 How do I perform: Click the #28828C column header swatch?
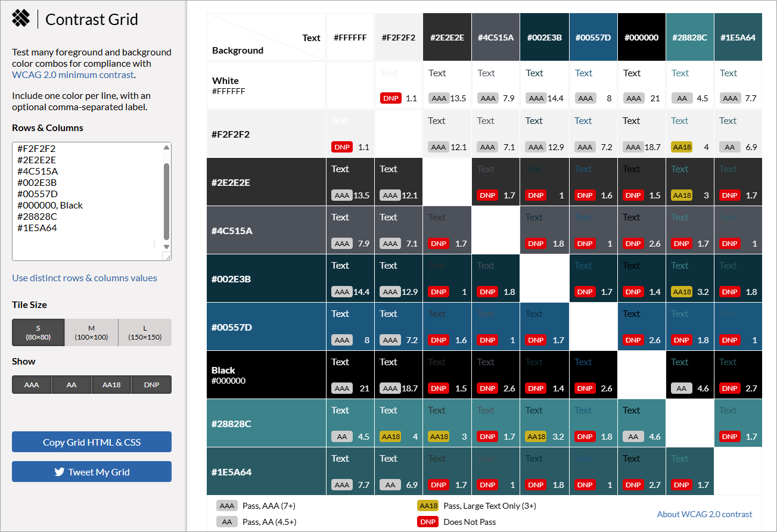pos(689,37)
